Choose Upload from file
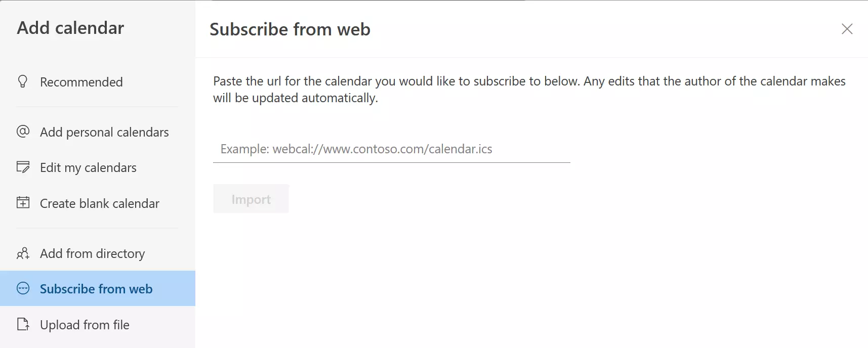 click(85, 324)
